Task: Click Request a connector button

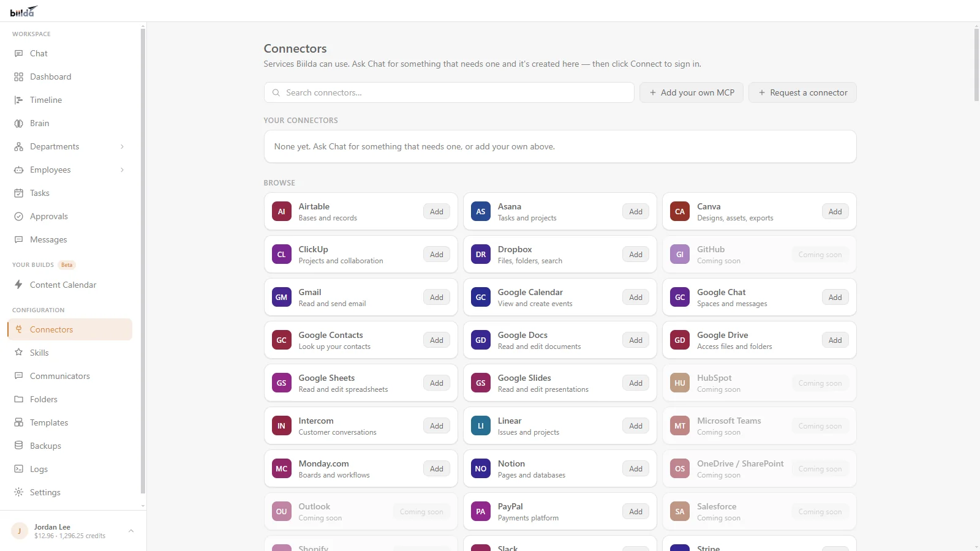Action: point(802,92)
